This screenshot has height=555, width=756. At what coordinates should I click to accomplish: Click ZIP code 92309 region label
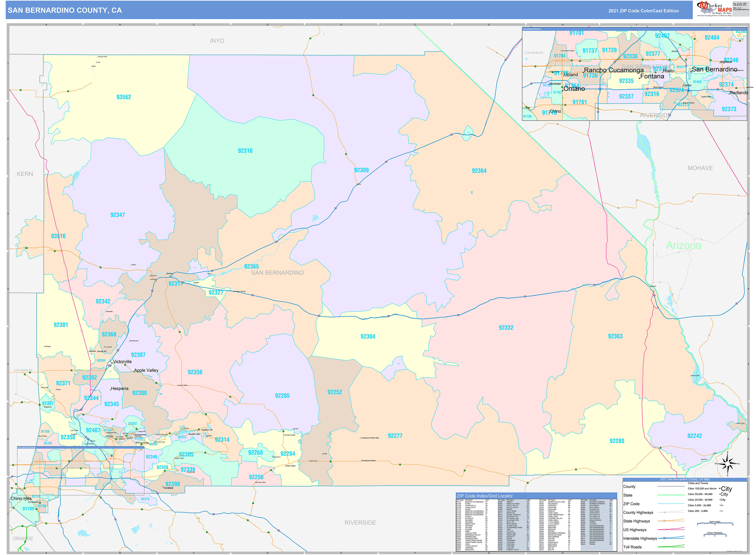(361, 170)
